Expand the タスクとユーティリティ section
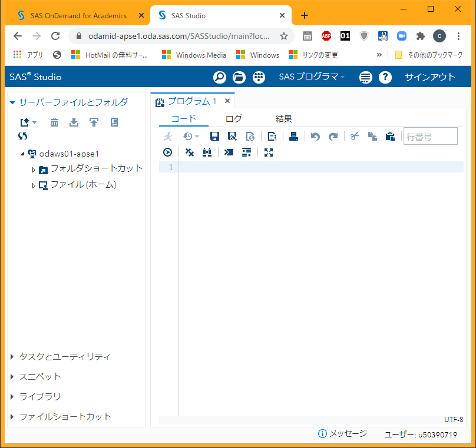The height and width of the screenshot is (448, 476). coord(12,357)
